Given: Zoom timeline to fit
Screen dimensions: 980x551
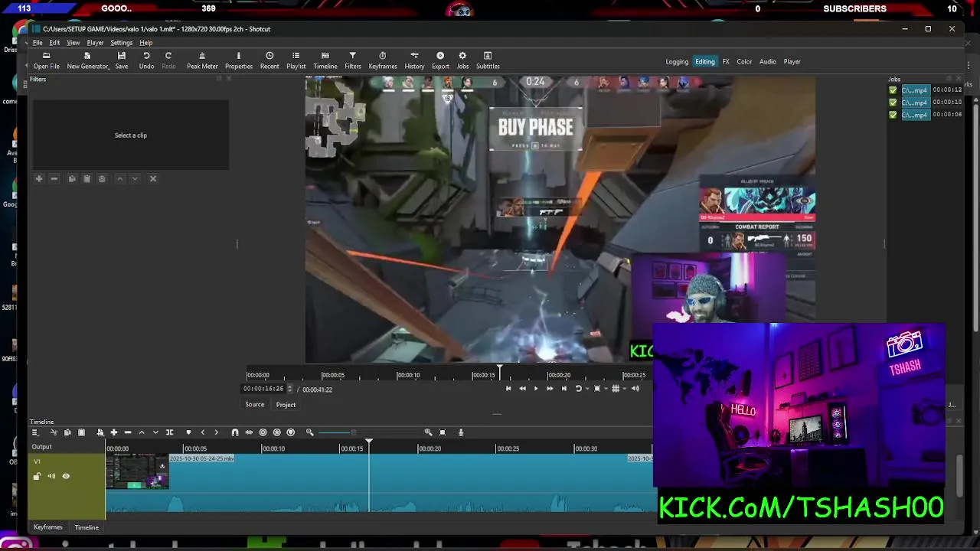Looking at the screenshot, I should point(442,432).
